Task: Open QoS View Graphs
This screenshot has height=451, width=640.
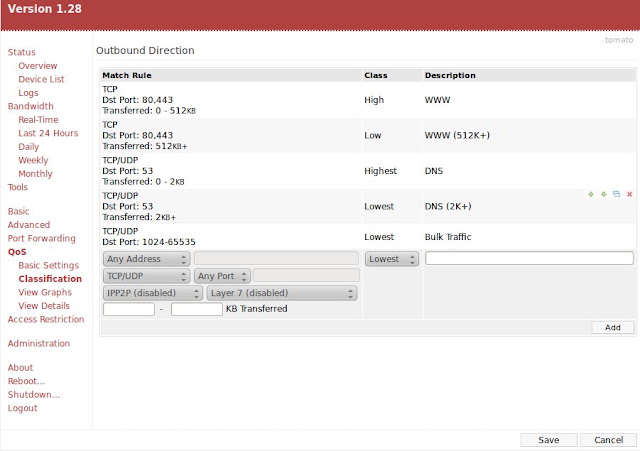Action: click(x=45, y=292)
